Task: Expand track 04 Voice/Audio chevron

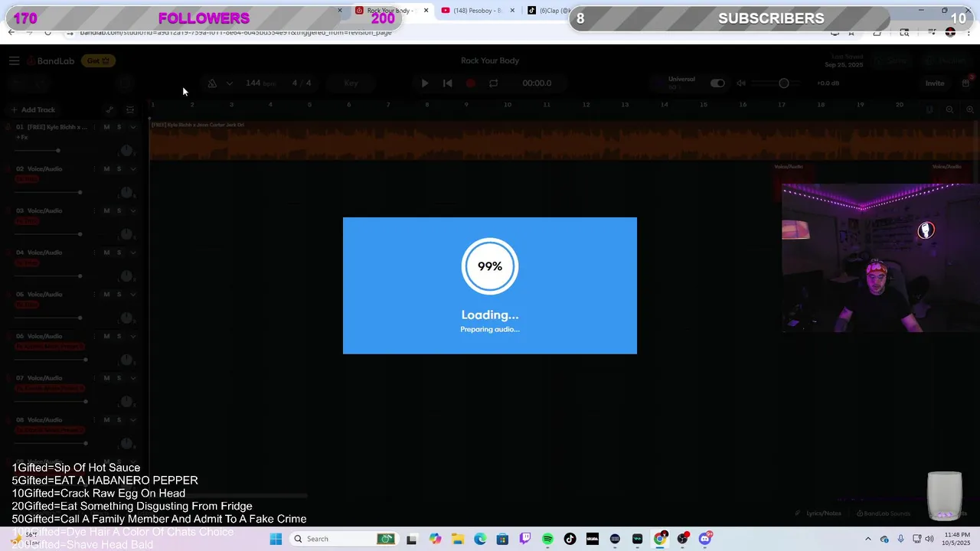Action: [132, 253]
